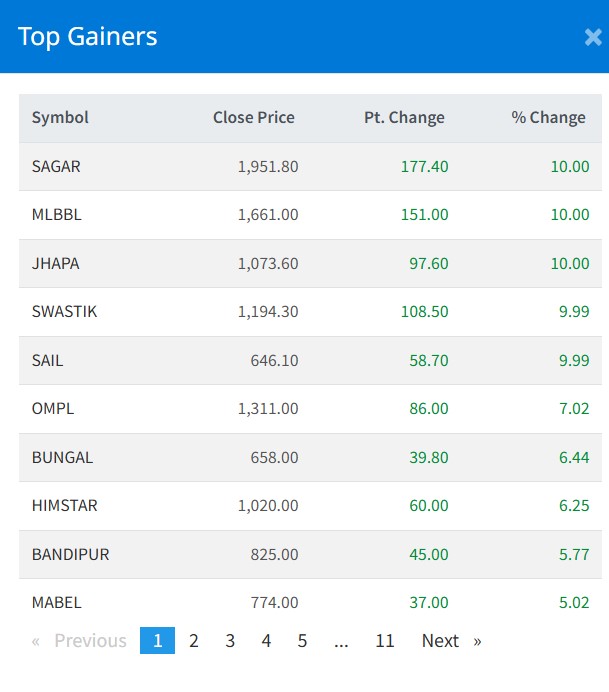The height and width of the screenshot is (692, 609).
Task: Click the OMPL symbol row
Action: [x=53, y=409]
